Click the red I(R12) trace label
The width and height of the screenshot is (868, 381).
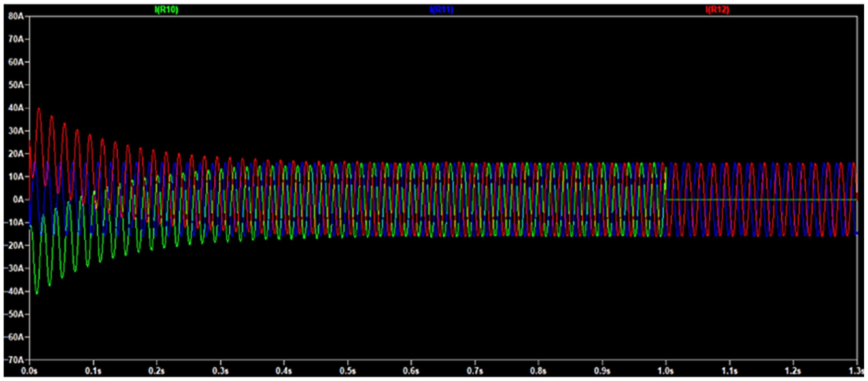tap(717, 10)
